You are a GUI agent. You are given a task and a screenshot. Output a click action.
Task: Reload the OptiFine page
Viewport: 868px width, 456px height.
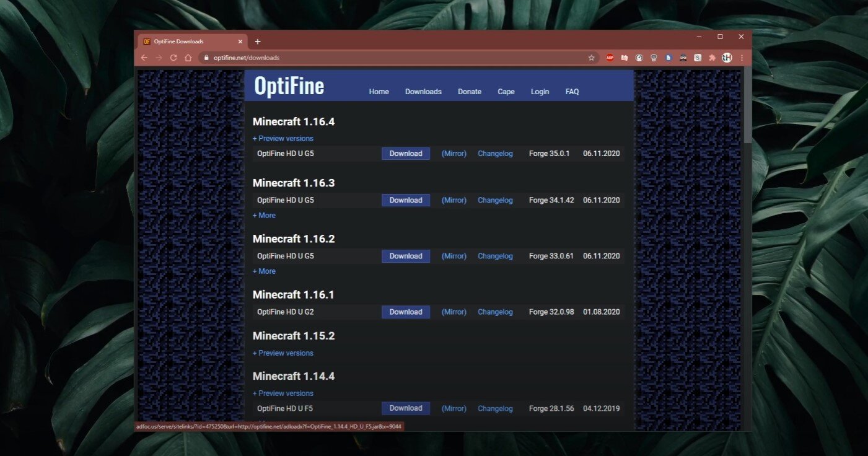[x=173, y=58]
